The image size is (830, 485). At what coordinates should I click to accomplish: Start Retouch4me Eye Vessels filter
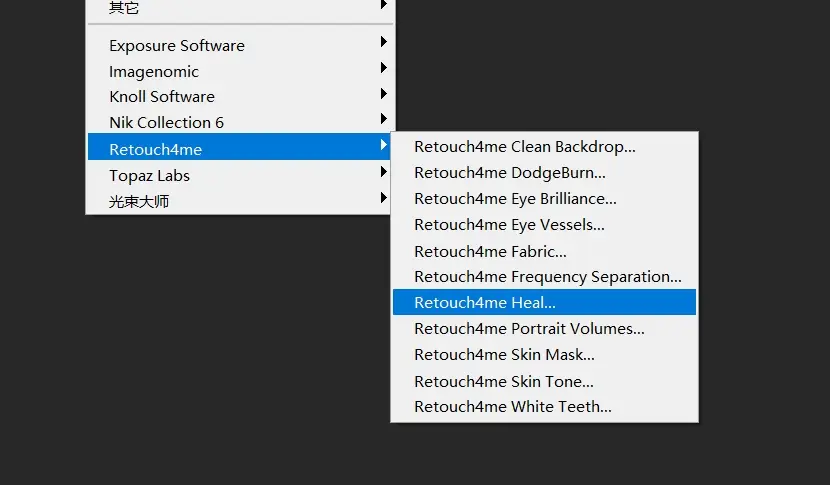[x=509, y=225]
